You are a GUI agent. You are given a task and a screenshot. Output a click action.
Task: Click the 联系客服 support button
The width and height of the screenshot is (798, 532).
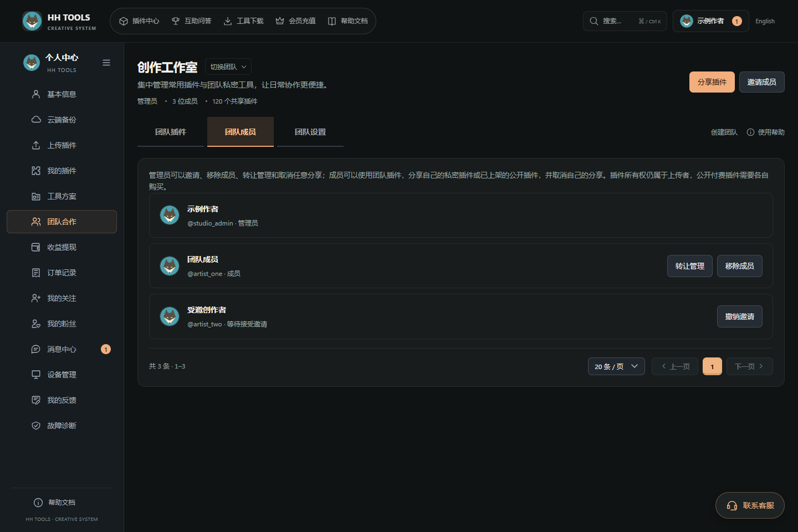pos(750,505)
